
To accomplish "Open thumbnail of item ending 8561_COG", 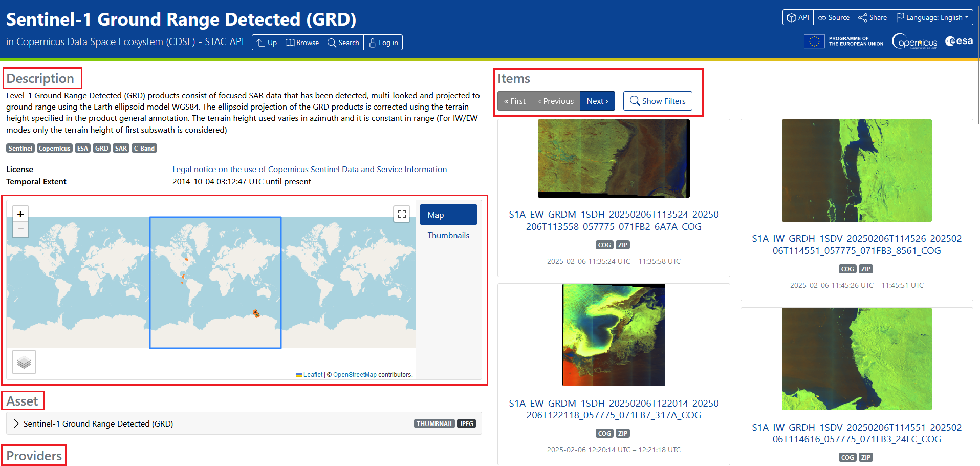I will [x=857, y=171].
